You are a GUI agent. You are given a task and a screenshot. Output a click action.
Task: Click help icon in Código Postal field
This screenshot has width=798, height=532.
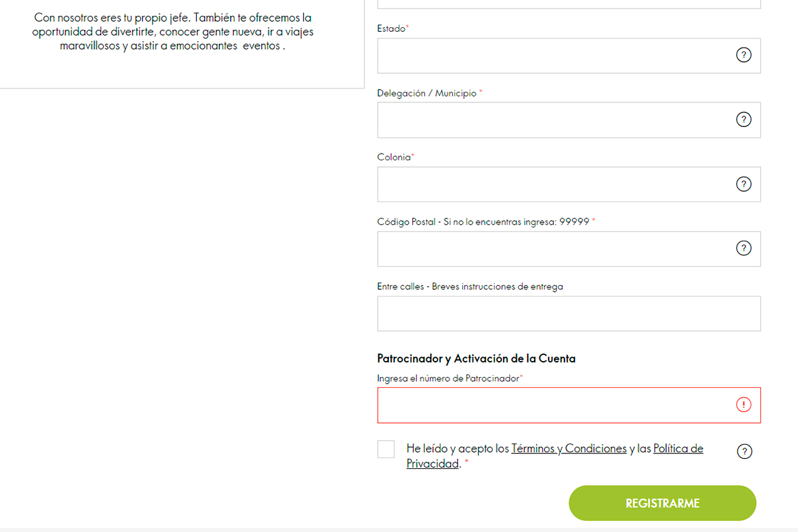pyautogui.click(x=743, y=249)
